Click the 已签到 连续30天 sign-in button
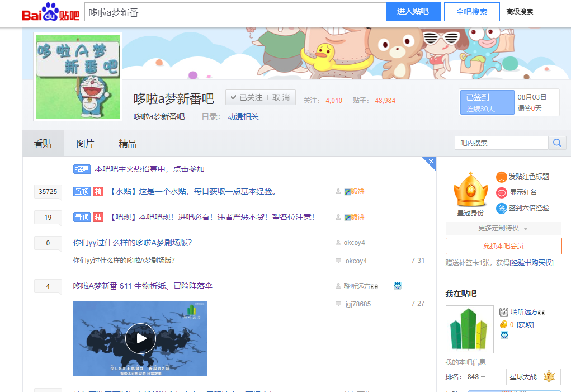Screen dimensions: 571x392 point(487,103)
